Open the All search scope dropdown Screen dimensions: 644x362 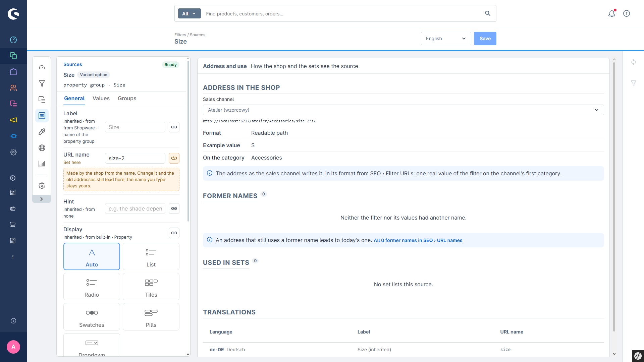click(x=189, y=13)
